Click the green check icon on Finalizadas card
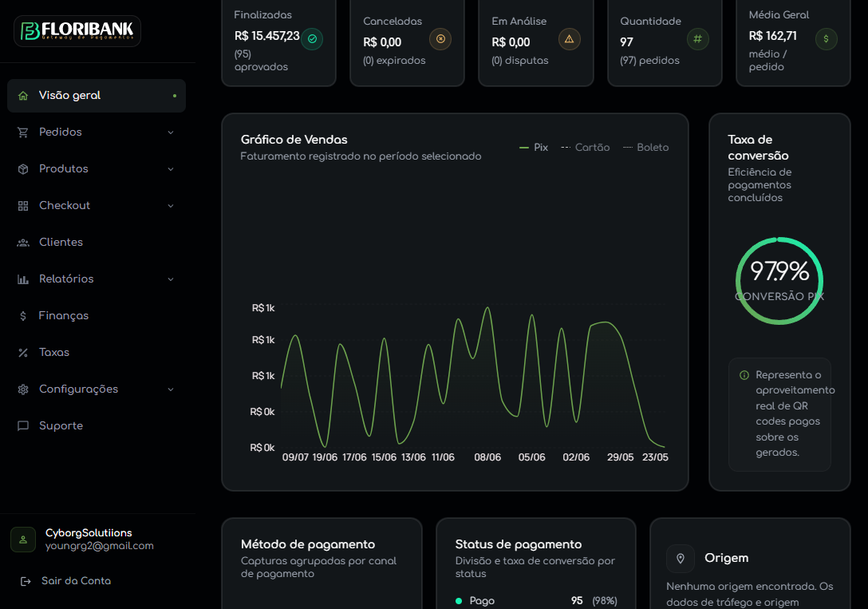This screenshot has height=609, width=868. 312,39
